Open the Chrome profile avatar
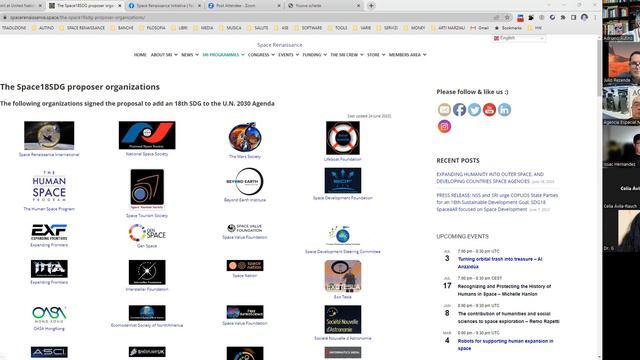 [x=584, y=18]
